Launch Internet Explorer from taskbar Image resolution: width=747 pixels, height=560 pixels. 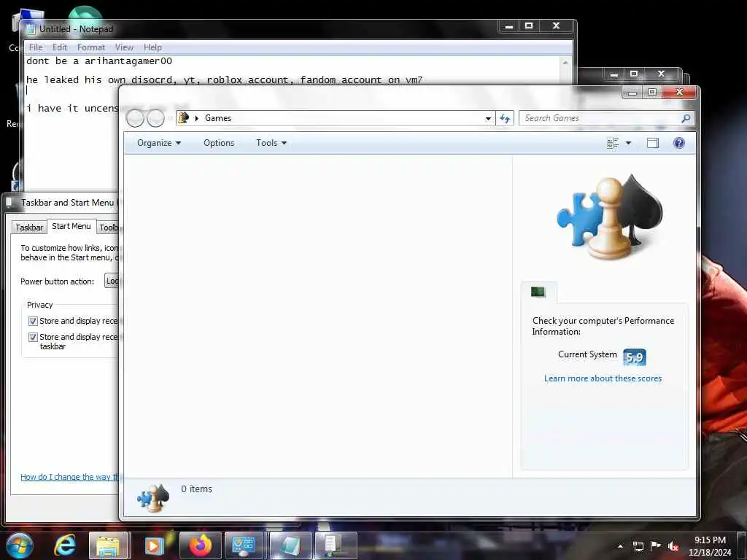(64, 545)
